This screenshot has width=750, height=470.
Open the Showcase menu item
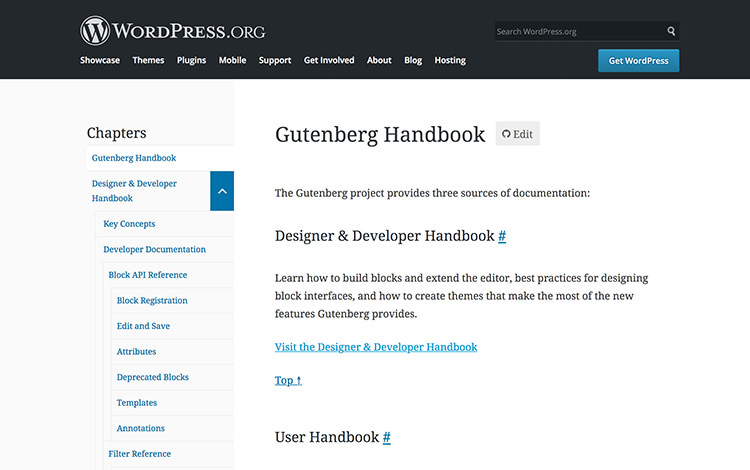click(x=100, y=60)
